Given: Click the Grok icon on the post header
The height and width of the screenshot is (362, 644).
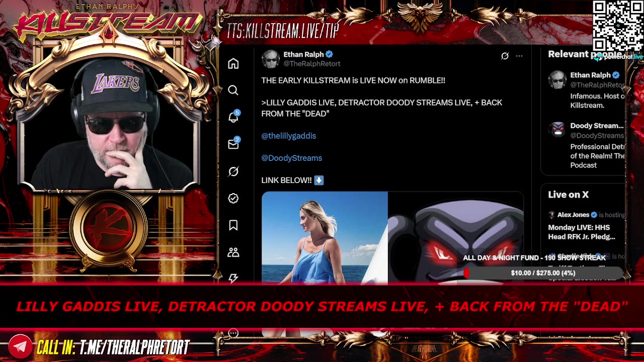Looking at the screenshot, I should 505,56.
